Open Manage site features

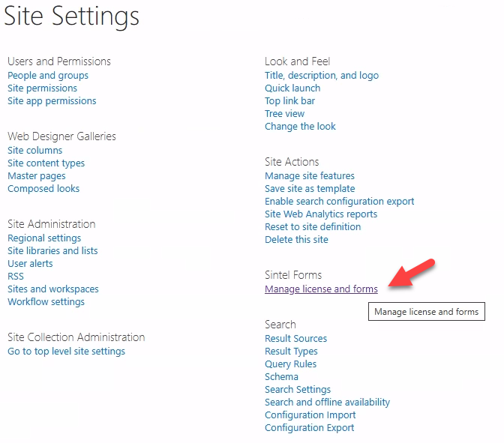(x=310, y=175)
